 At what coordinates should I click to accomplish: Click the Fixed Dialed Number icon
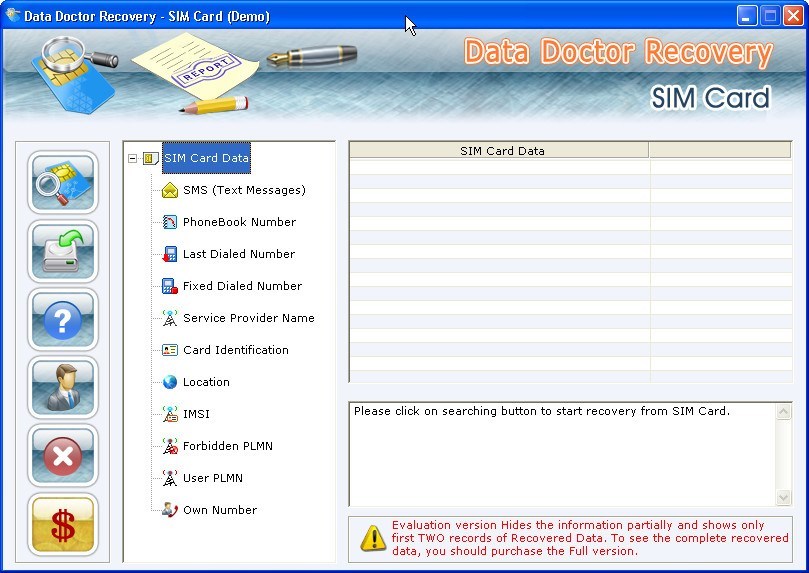(x=170, y=286)
